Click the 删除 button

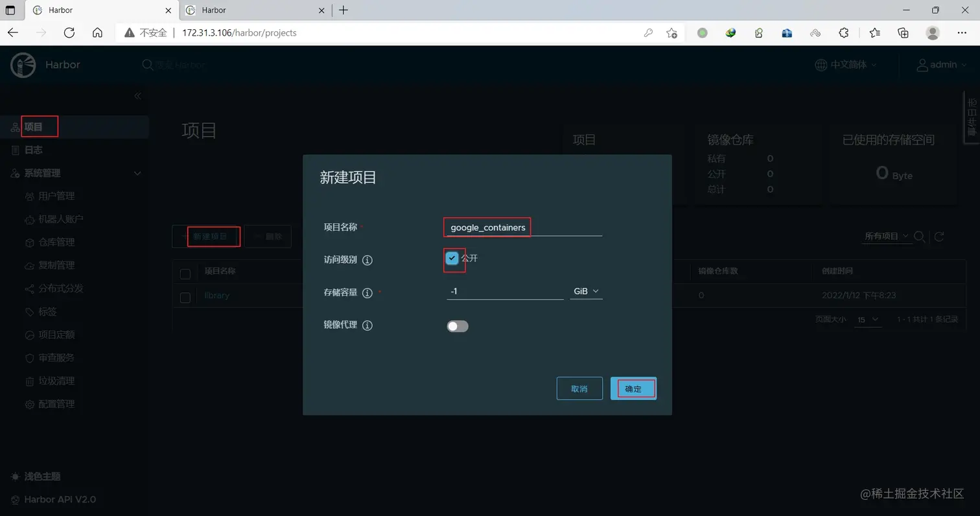[268, 237]
